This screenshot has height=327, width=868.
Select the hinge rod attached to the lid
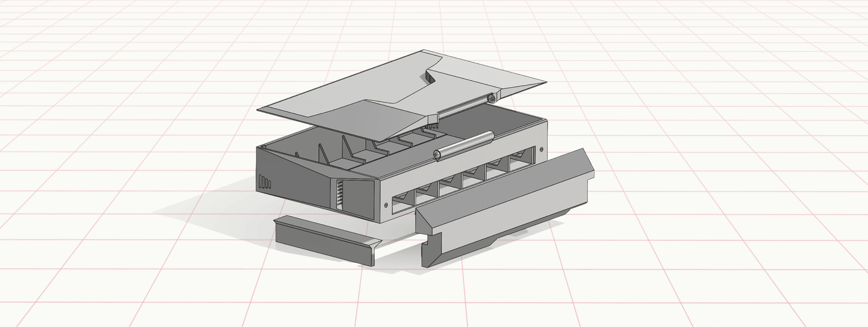(464, 106)
